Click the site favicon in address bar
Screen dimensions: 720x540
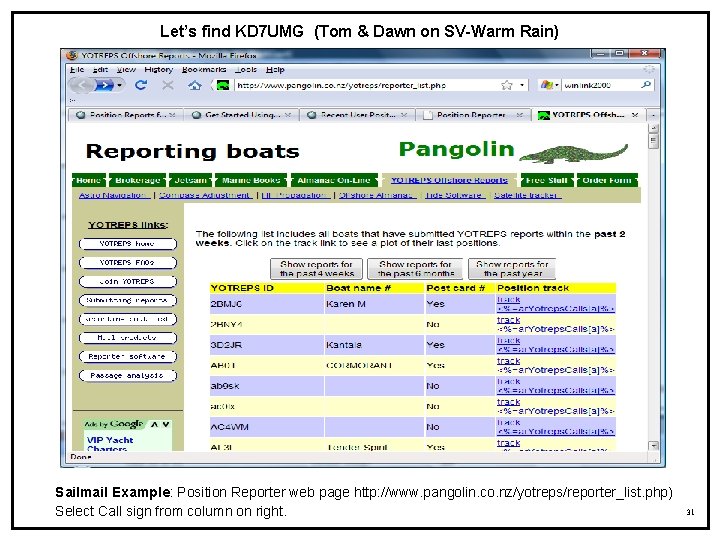tap(223, 85)
